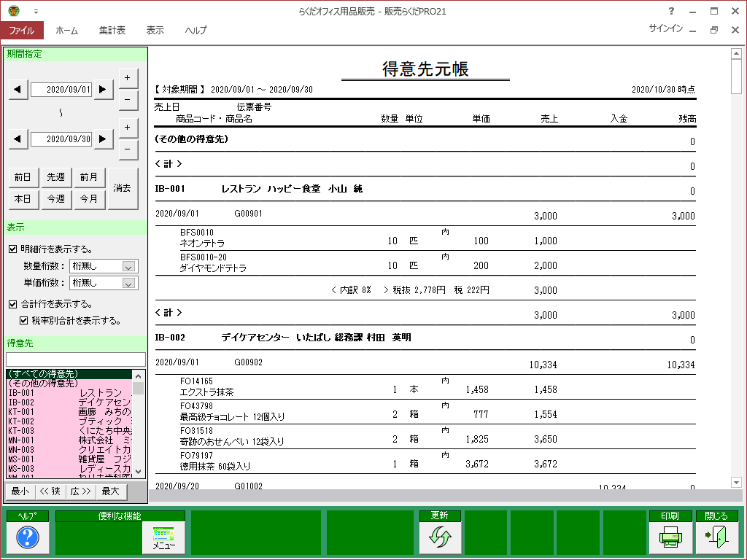The width and height of the screenshot is (747, 560).
Task: Click the 最大 width button
Action: point(111,491)
